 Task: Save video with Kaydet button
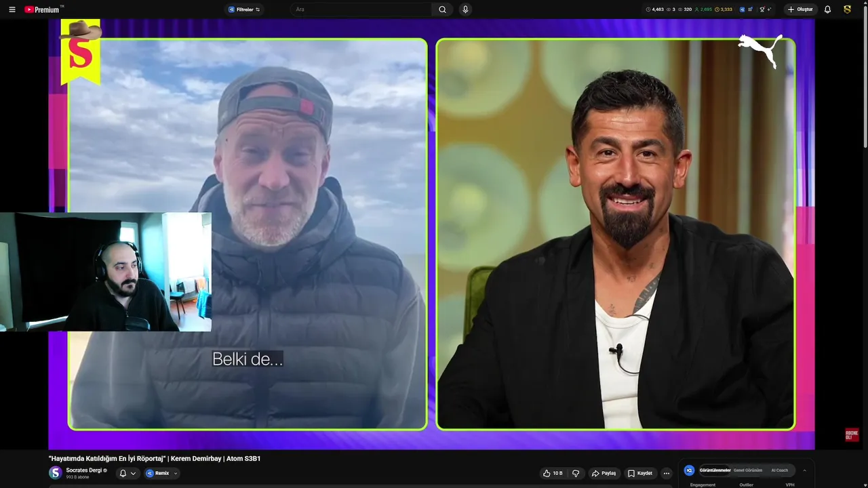point(640,473)
